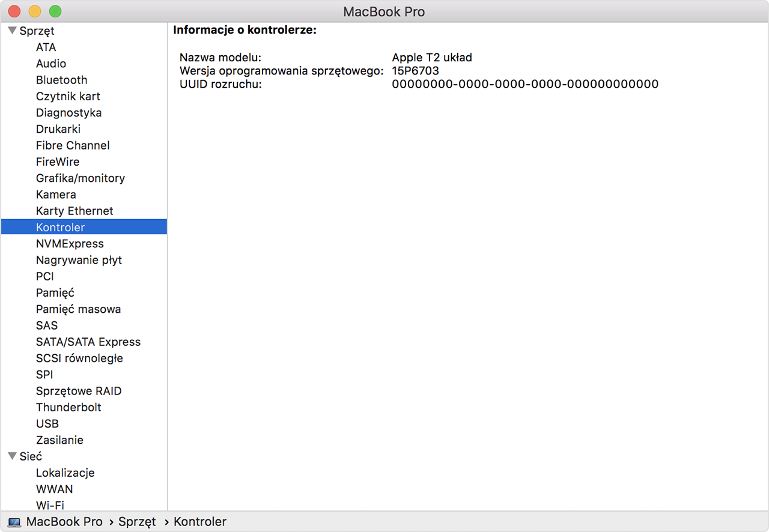This screenshot has height=532, width=769.
Task: Open the Zasilanie power entry
Action: pos(59,440)
